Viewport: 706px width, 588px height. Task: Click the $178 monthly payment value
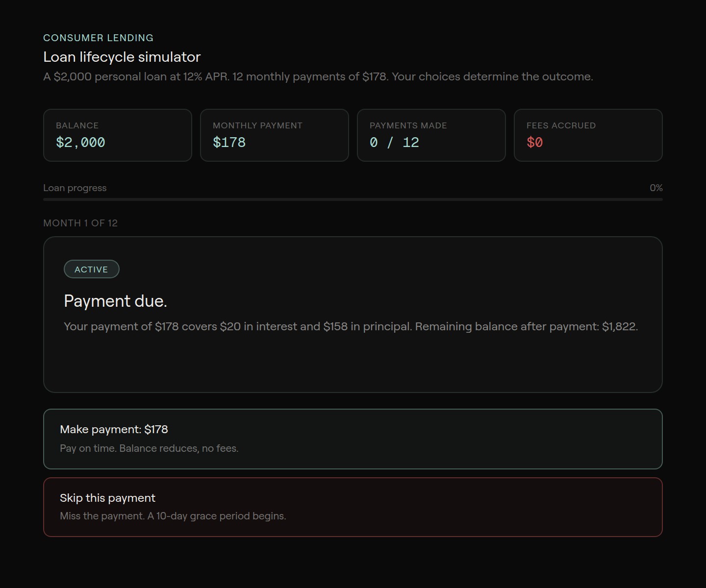pyautogui.click(x=228, y=143)
